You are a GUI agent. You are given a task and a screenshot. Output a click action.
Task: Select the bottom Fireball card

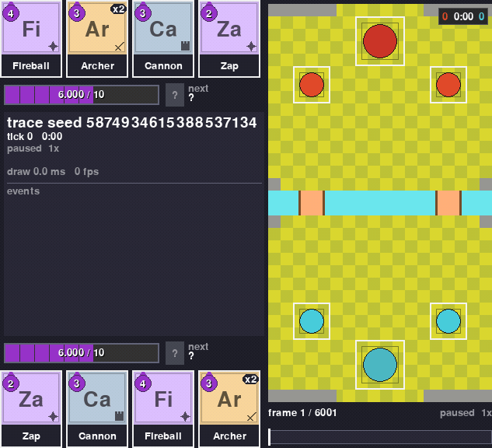pos(163,409)
